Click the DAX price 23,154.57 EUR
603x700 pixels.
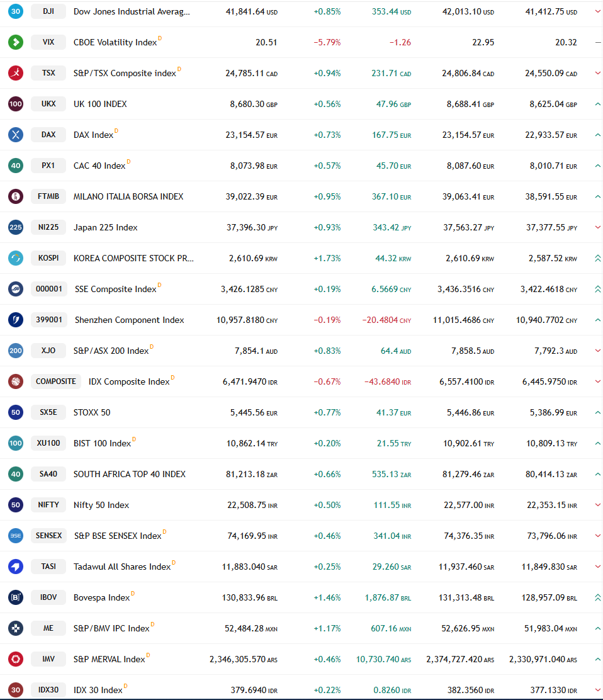[x=251, y=135]
